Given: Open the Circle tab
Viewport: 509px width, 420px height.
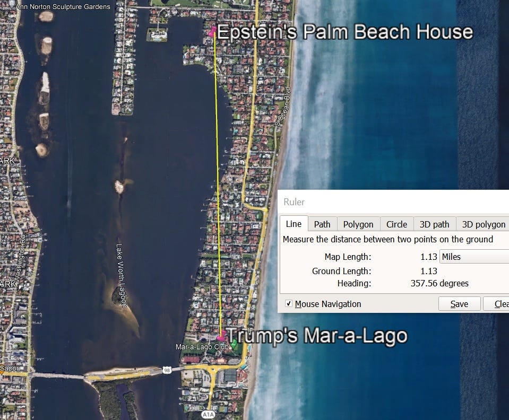Looking at the screenshot, I should point(396,224).
